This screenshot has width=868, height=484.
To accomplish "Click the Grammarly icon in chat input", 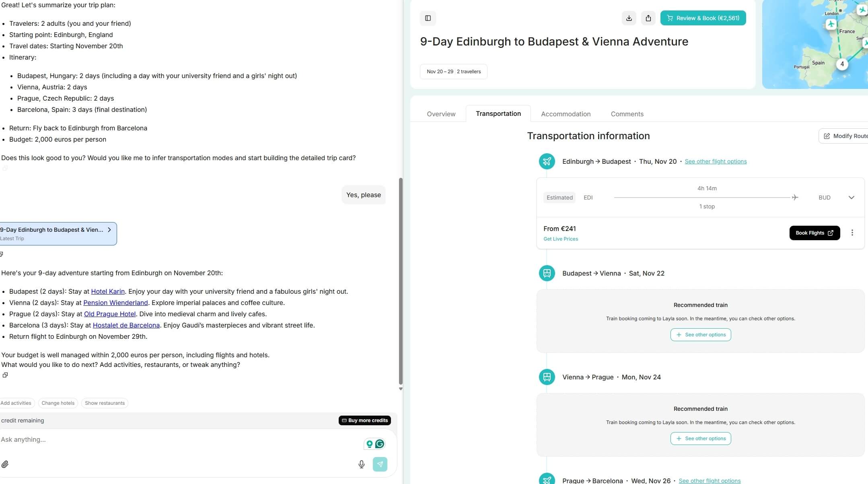I will pyautogui.click(x=379, y=444).
